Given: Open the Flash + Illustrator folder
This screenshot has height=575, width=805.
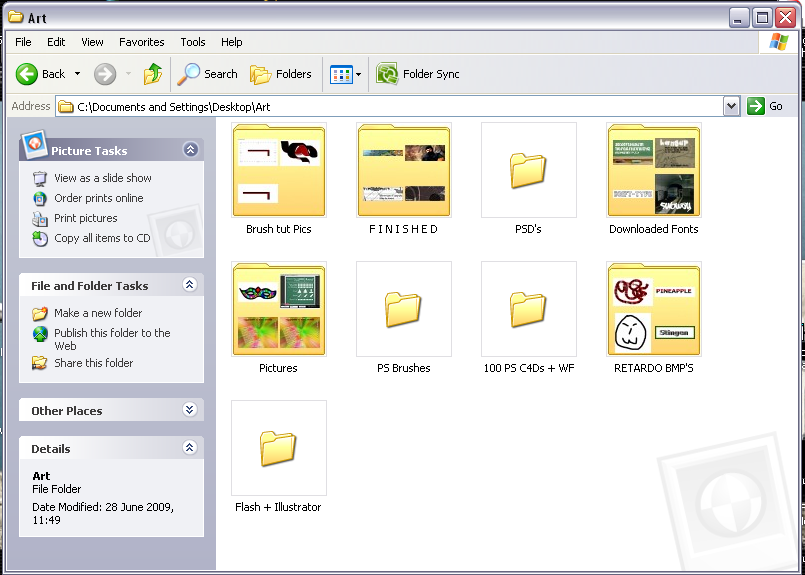Looking at the screenshot, I should 278,449.
